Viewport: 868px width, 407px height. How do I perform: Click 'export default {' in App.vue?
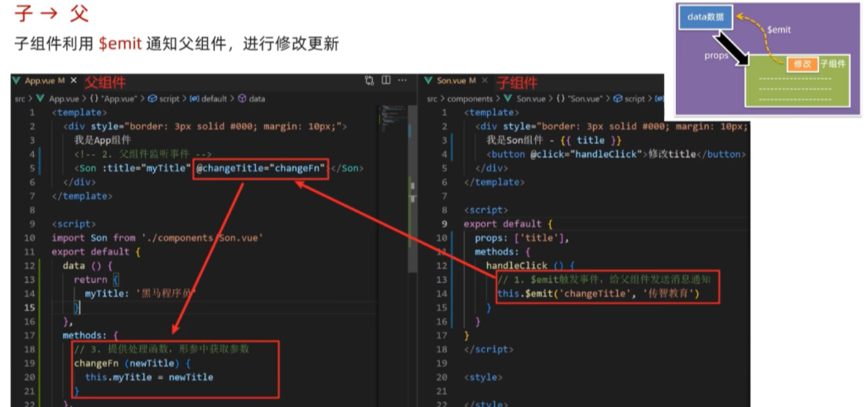click(x=96, y=251)
